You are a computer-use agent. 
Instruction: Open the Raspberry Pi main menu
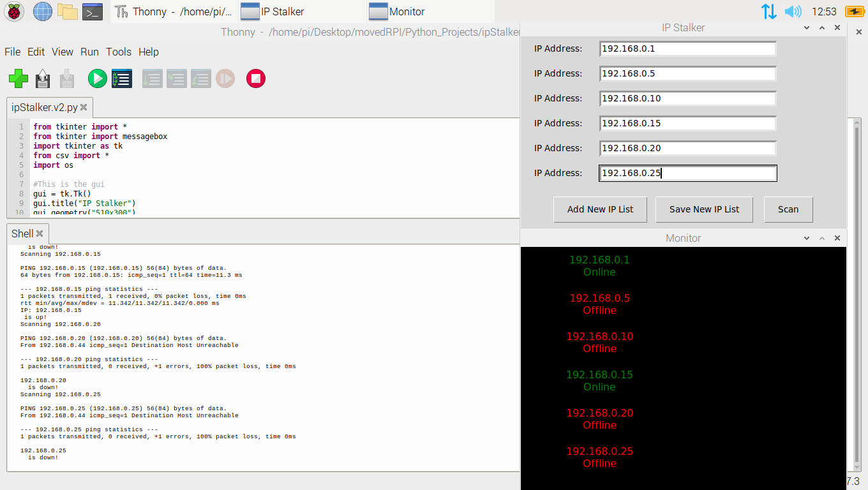[x=15, y=11]
